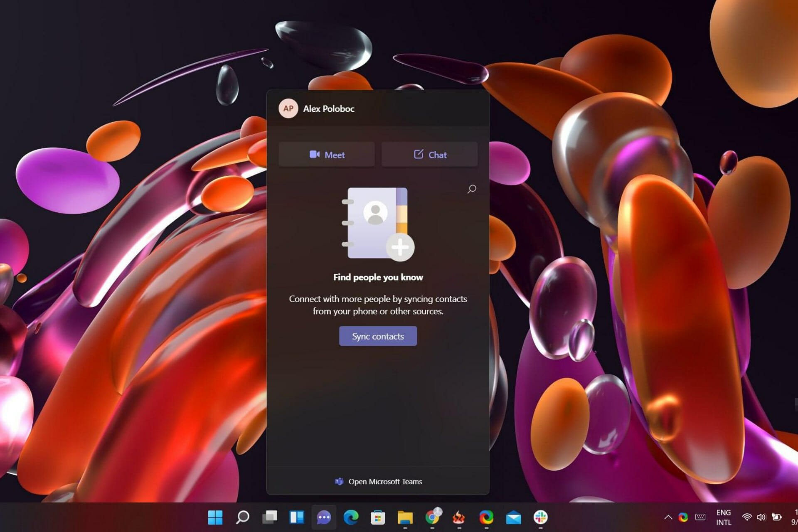
Task: Open the Wi-Fi network tray icon
Action: (x=747, y=517)
